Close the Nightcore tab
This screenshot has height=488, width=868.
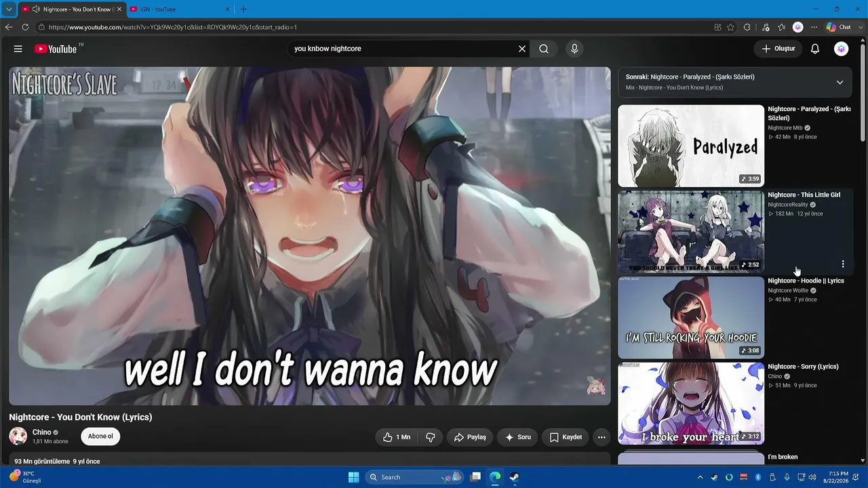coord(119,9)
